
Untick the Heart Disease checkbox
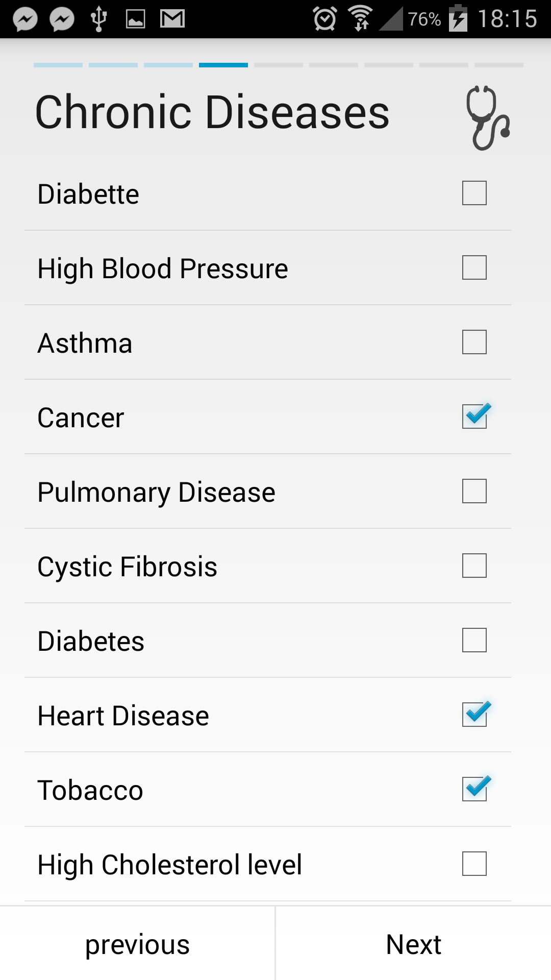tap(475, 714)
